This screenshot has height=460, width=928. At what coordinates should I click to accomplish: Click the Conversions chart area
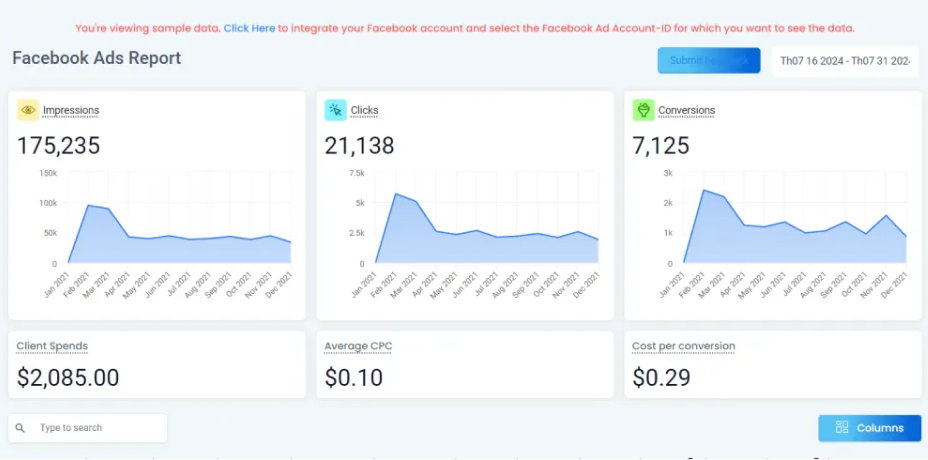coord(795,218)
